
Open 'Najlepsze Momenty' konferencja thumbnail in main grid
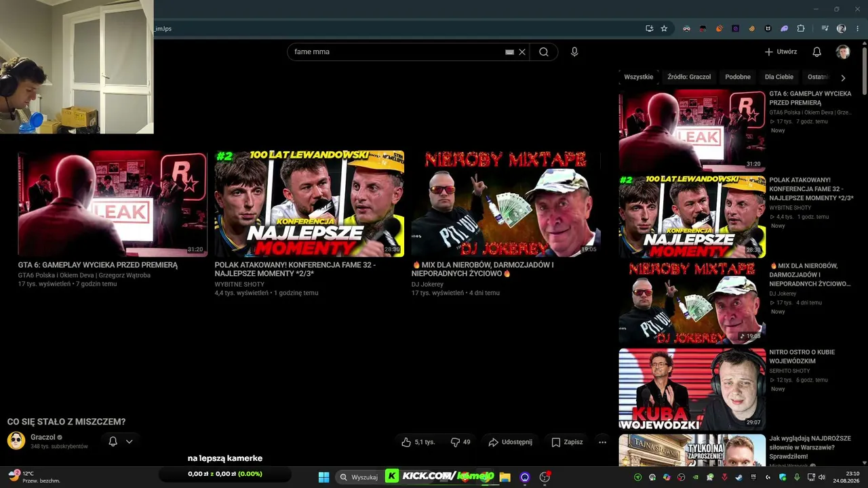(309, 203)
